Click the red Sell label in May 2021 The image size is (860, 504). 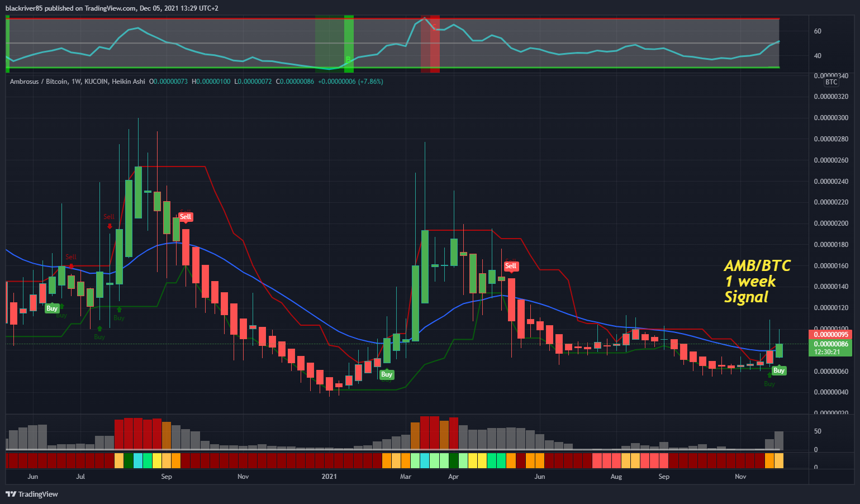(511, 266)
